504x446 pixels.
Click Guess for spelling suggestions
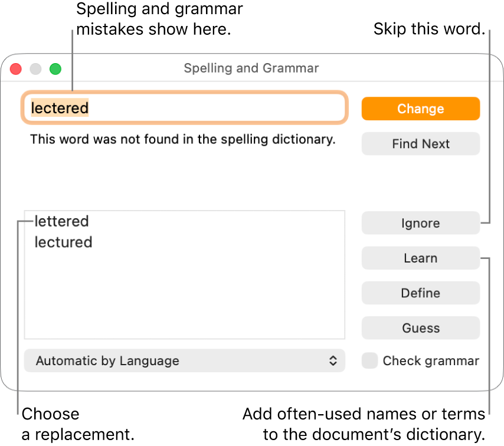[x=420, y=328]
